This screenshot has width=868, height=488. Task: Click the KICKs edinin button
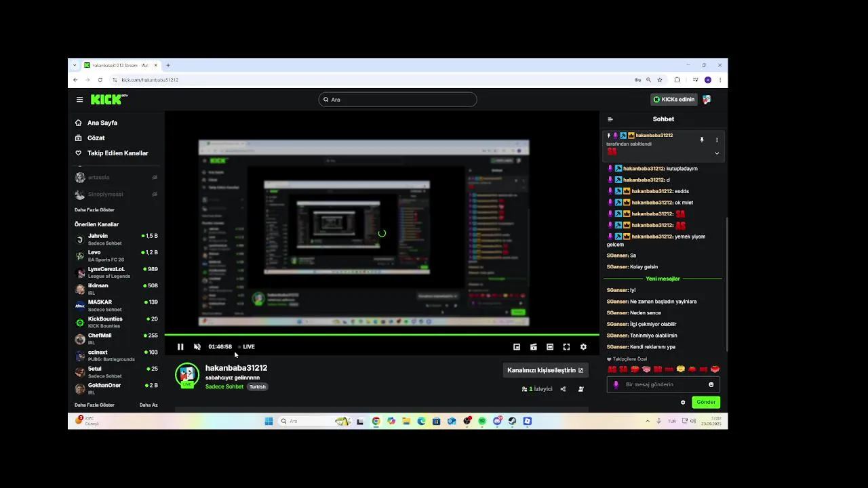(673, 100)
